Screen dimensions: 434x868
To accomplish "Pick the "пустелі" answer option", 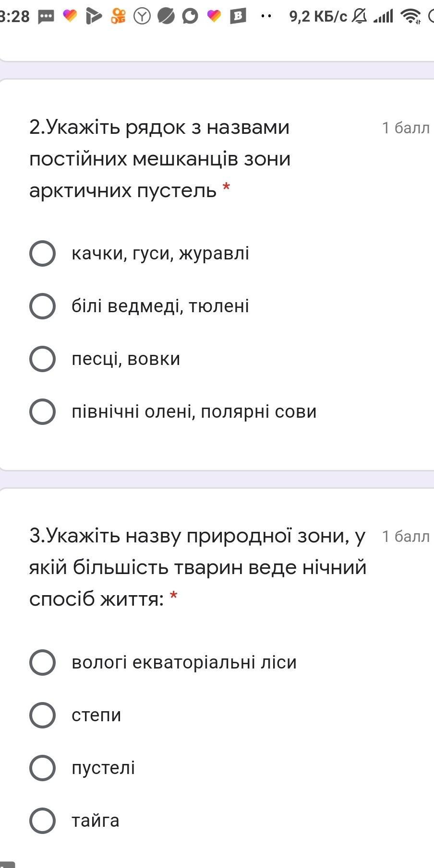I will point(43,768).
